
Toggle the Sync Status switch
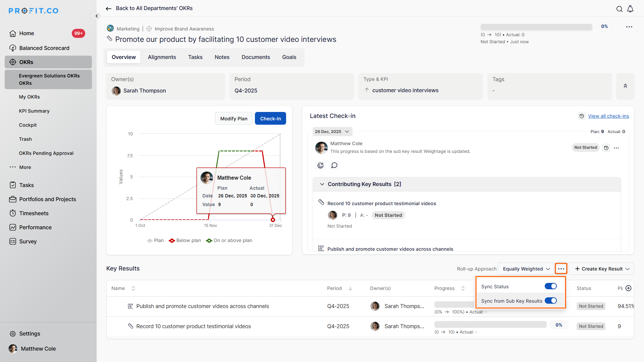(x=550, y=286)
